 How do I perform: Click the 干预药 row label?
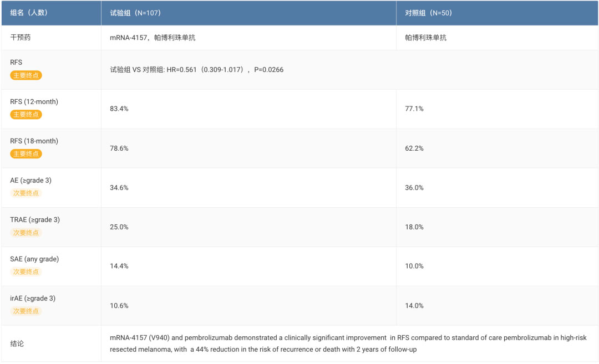(x=19, y=38)
